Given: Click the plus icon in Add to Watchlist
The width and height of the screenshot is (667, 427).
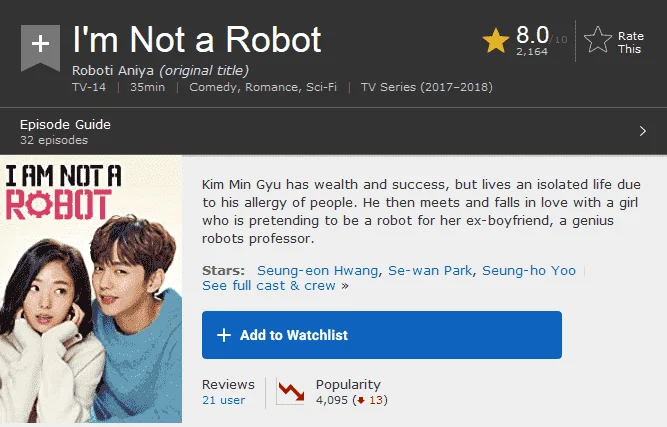Looking at the screenshot, I should click(224, 335).
